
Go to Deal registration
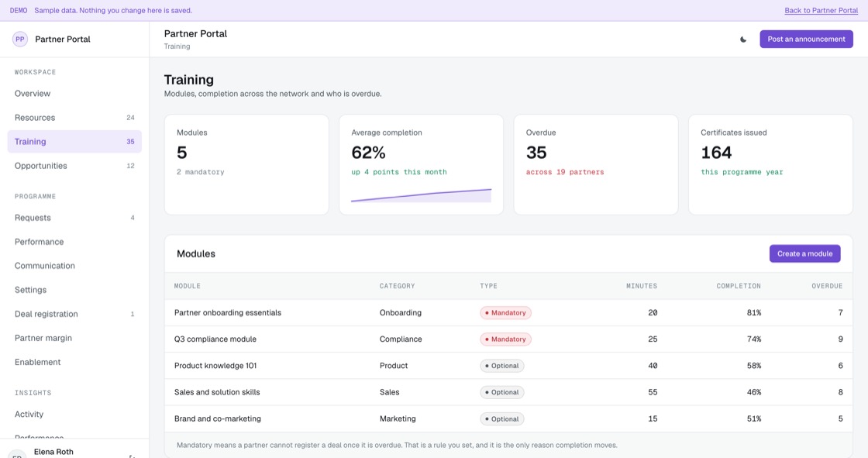pyautogui.click(x=74, y=314)
